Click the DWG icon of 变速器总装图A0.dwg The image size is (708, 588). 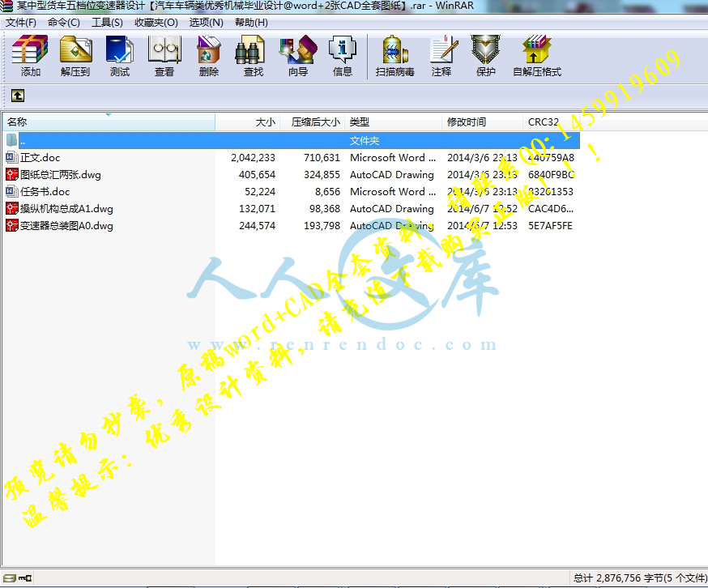click(11, 225)
